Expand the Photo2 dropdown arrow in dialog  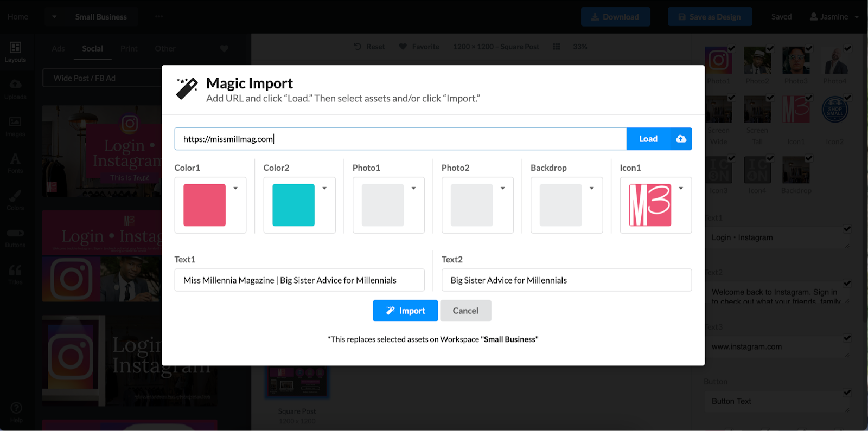click(x=503, y=188)
